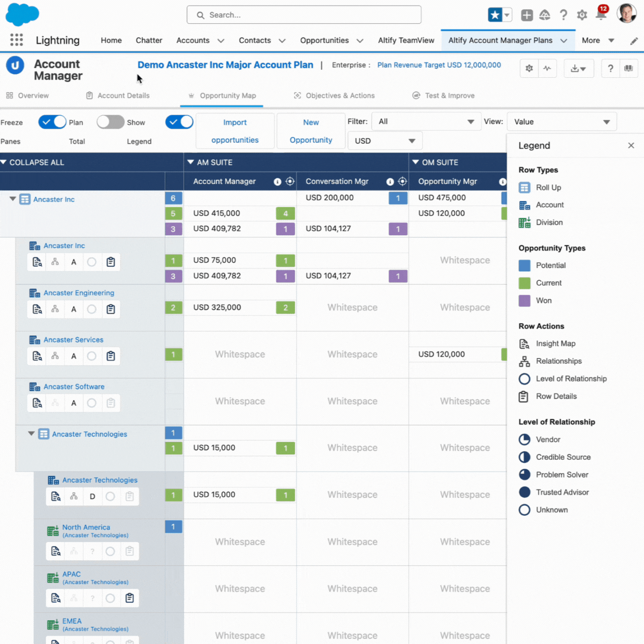
Task: Open Insight Map for Ancaster Software
Action: 37,403
